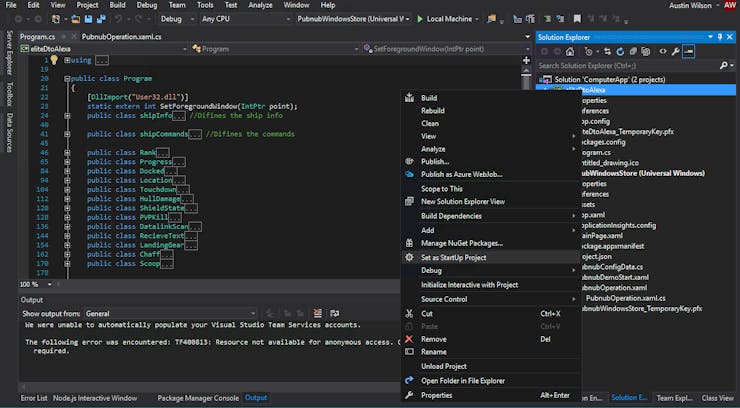Choose Remove from the context menu
The height and width of the screenshot is (408, 740).
(490, 339)
